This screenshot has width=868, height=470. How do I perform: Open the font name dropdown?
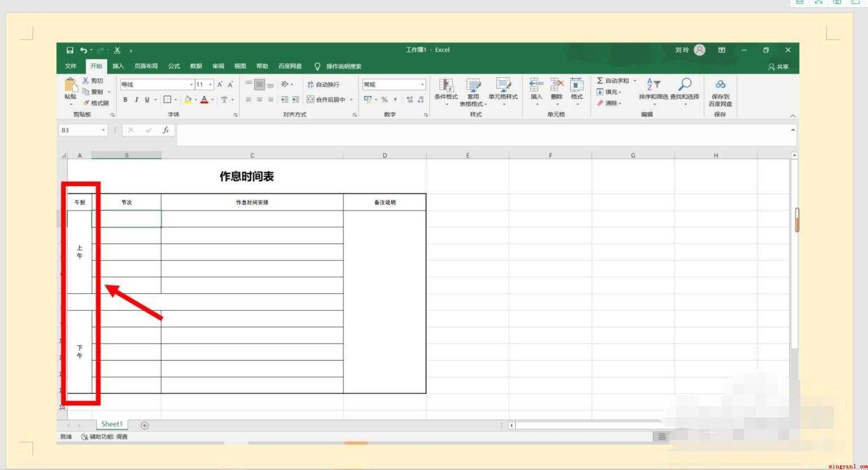point(191,85)
